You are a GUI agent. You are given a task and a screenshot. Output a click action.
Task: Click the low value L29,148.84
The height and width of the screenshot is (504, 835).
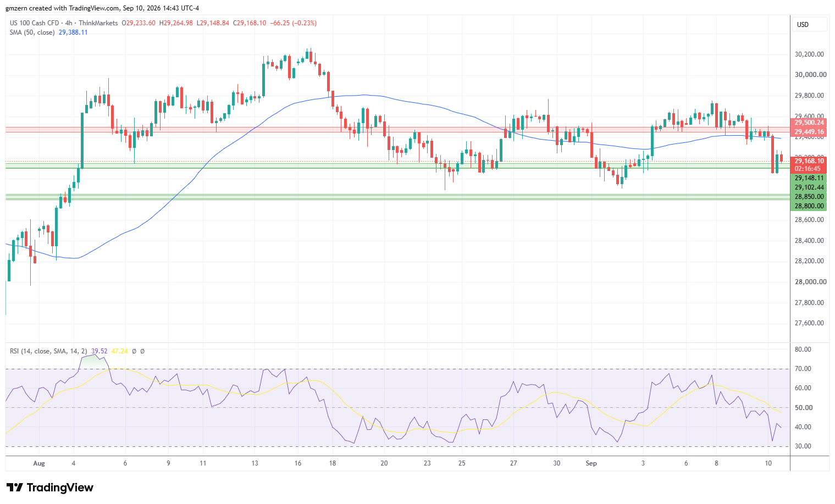[213, 23]
